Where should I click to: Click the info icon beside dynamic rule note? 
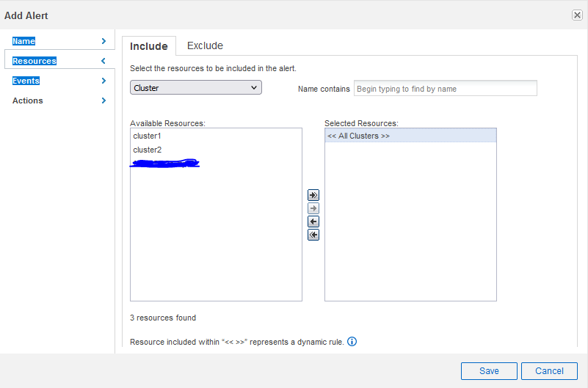point(352,342)
